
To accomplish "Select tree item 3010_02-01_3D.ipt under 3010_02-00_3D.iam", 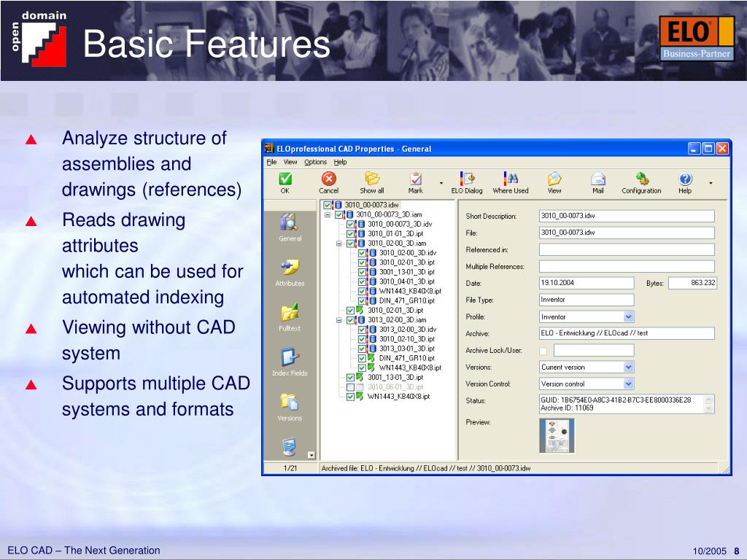I will point(407,262).
